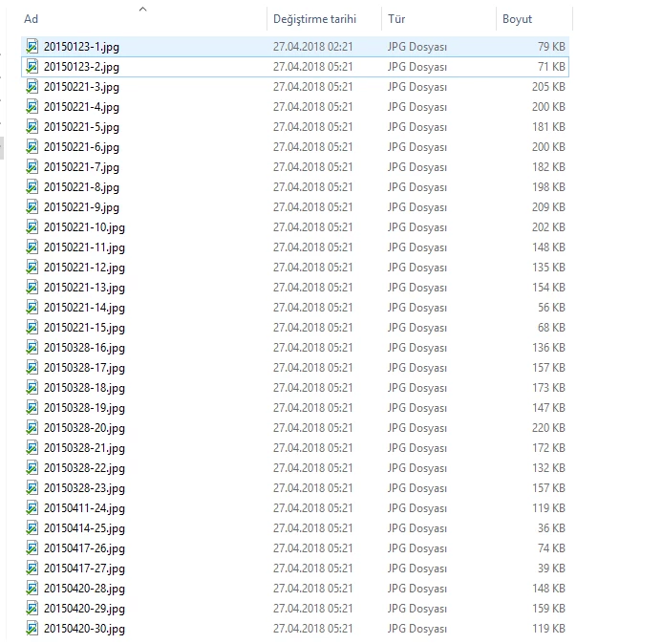Viewport: 662px width, 644px height.
Task: Sort files by the Ad column header
Action: (31, 19)
